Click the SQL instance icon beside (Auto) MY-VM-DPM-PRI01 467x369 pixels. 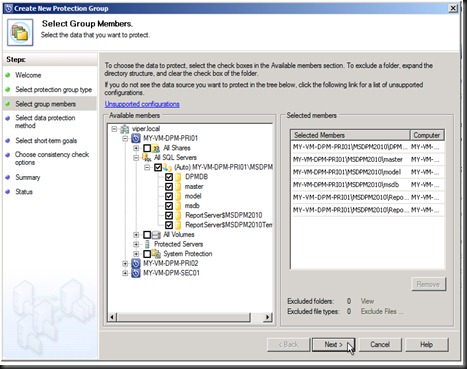pyautogui.click(x=167, y=167)
